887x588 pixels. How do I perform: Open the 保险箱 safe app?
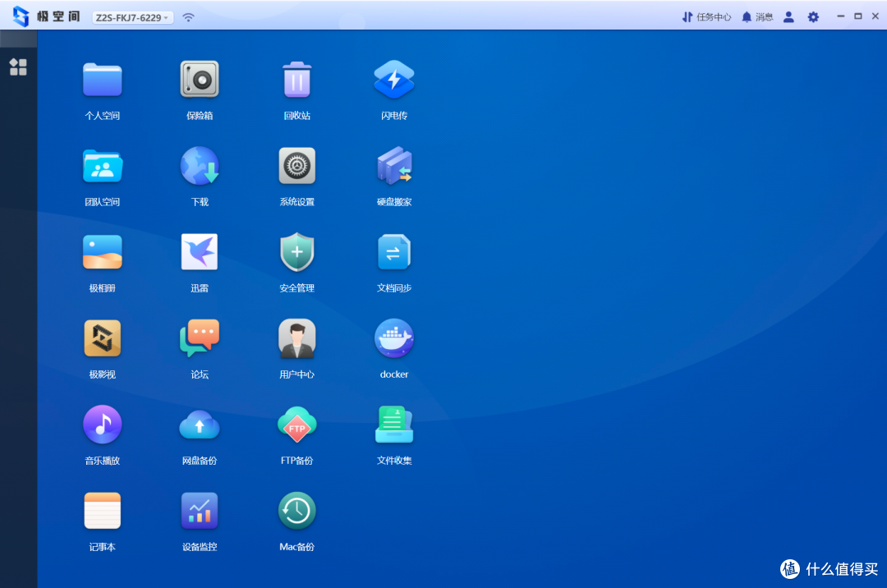pos(200,80)
